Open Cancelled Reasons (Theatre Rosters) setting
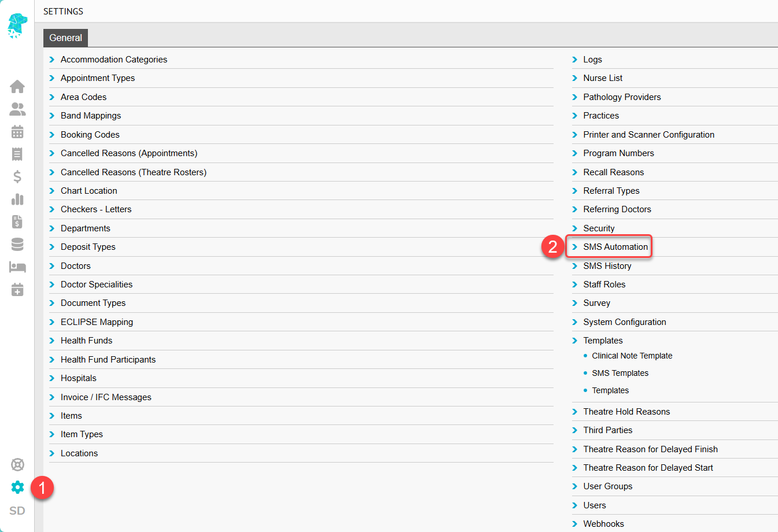 click(x=134, y=172)
